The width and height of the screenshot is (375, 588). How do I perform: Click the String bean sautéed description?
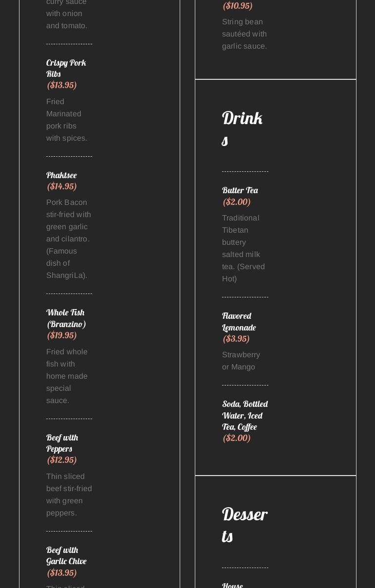pos(244,34)
